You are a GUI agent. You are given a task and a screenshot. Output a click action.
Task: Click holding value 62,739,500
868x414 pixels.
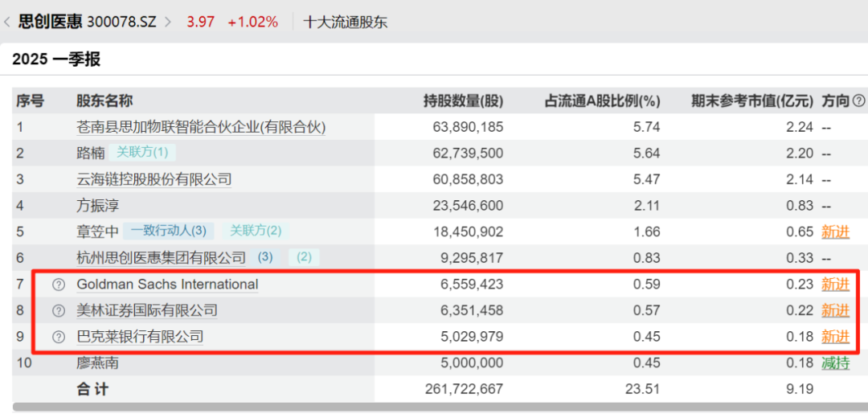point(469,154)
